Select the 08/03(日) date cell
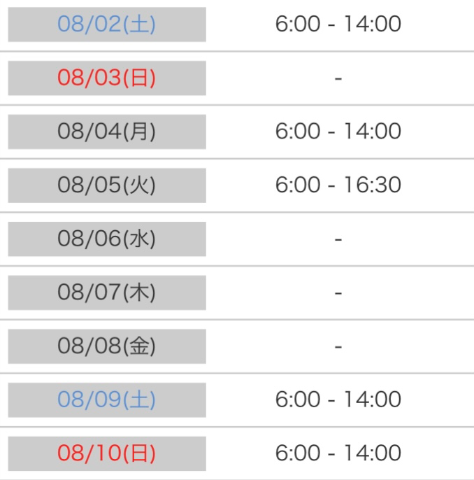 coord(107,78)
